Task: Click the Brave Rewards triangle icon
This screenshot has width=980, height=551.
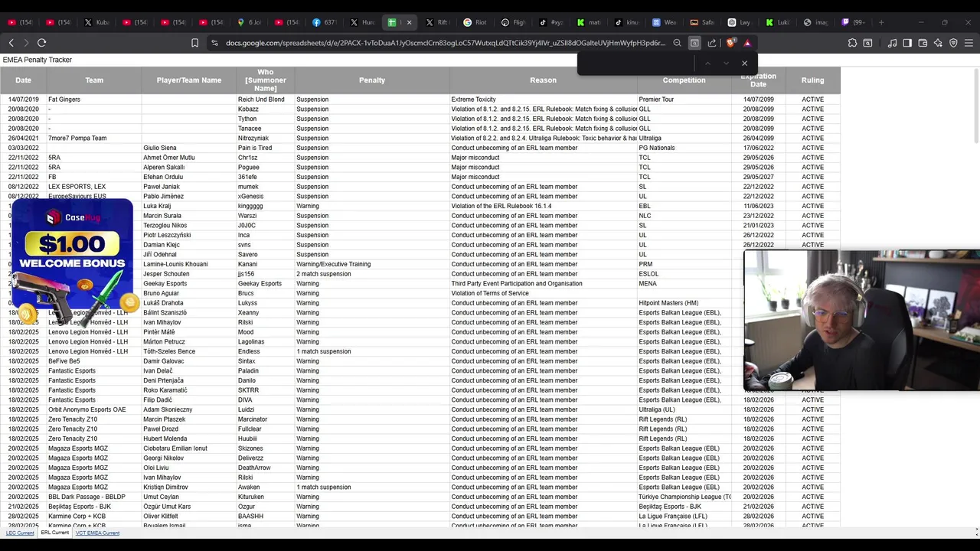Action: click(x=747, y=43)
